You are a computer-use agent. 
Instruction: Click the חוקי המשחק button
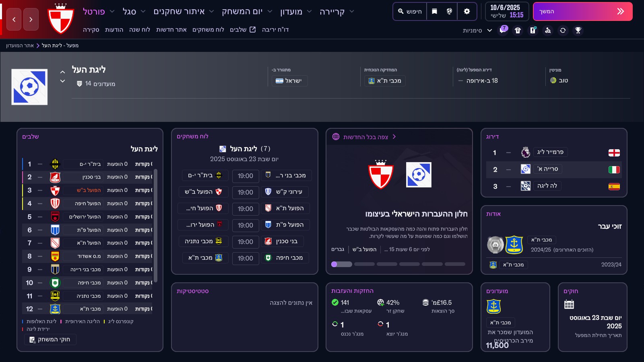[50, 339]
